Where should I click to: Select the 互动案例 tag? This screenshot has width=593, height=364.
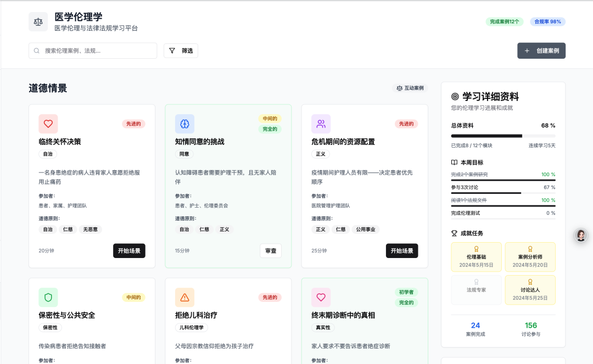(x=410, y=88)
